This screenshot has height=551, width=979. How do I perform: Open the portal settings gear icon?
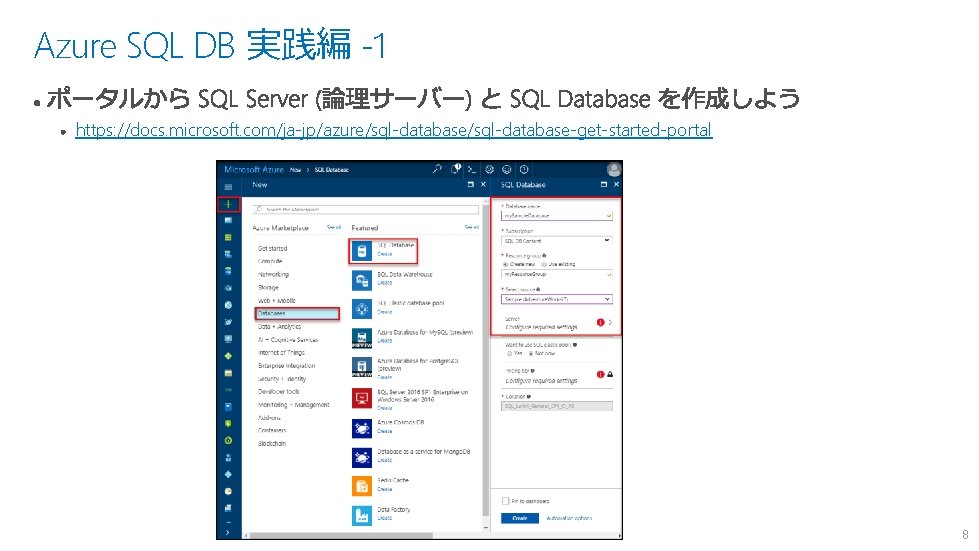pyautogui.click(x=490, y=169)
